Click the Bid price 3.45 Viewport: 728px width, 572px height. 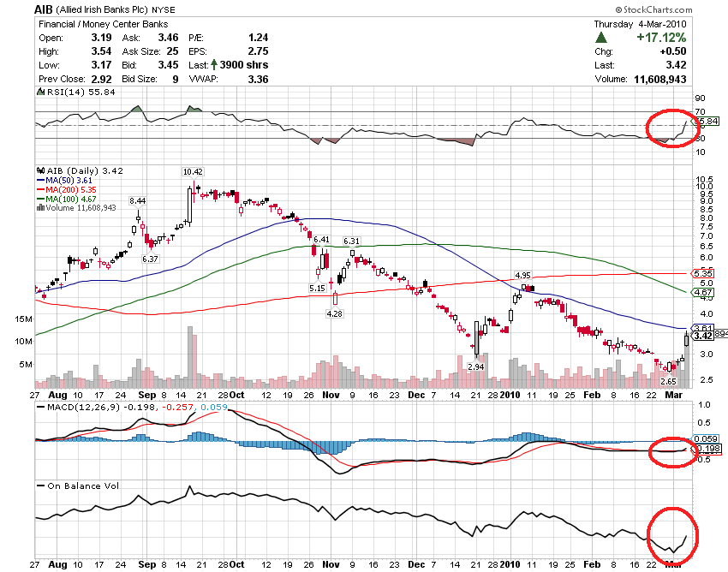click(168, 65)
